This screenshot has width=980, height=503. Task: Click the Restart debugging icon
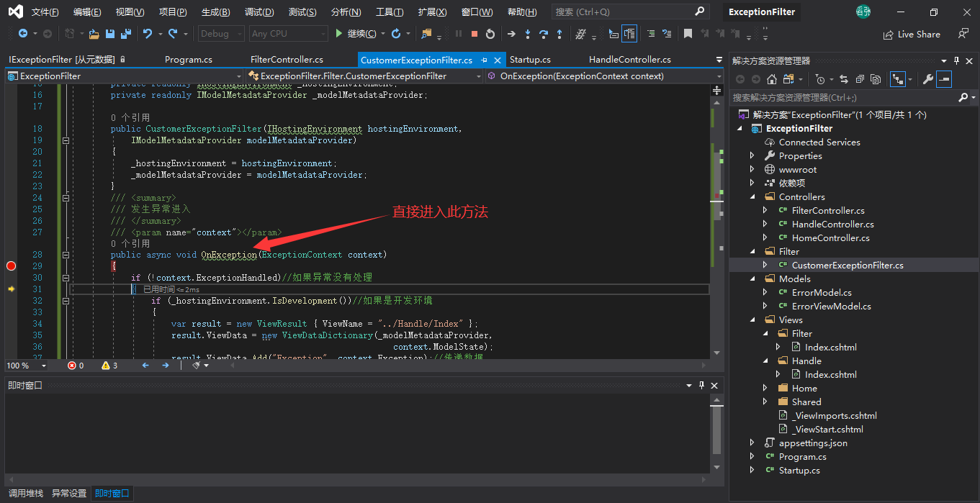(490, 34)
